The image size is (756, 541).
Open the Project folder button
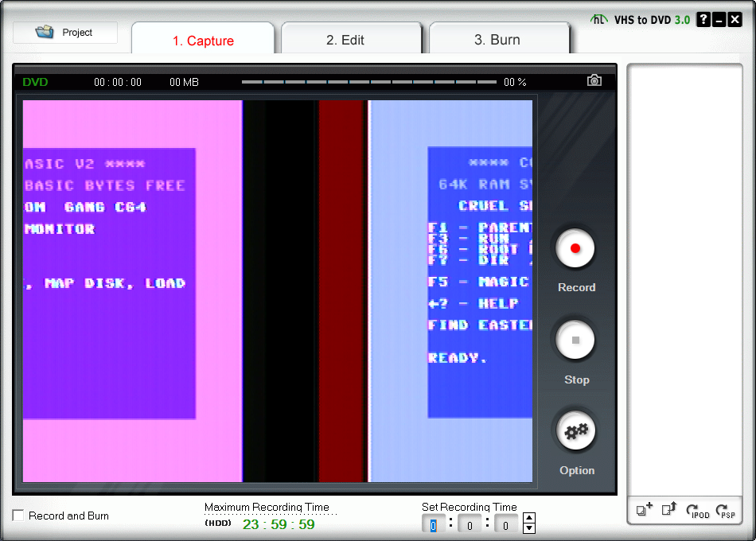pyautogui.click(x=65, y=33)
